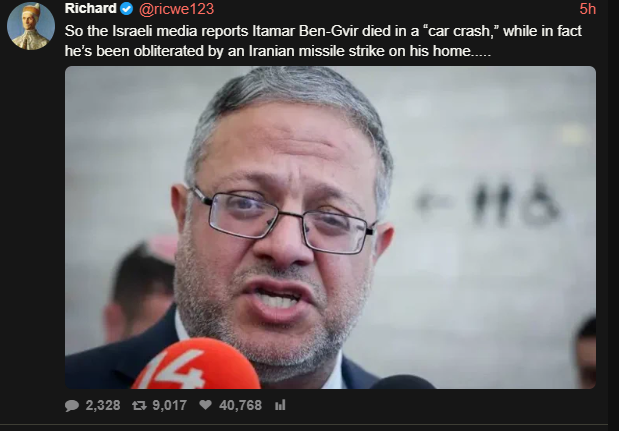Click the reply speech bubble icon
The width and height of the screenshot is (619, 431).
(x=72, y=405)
